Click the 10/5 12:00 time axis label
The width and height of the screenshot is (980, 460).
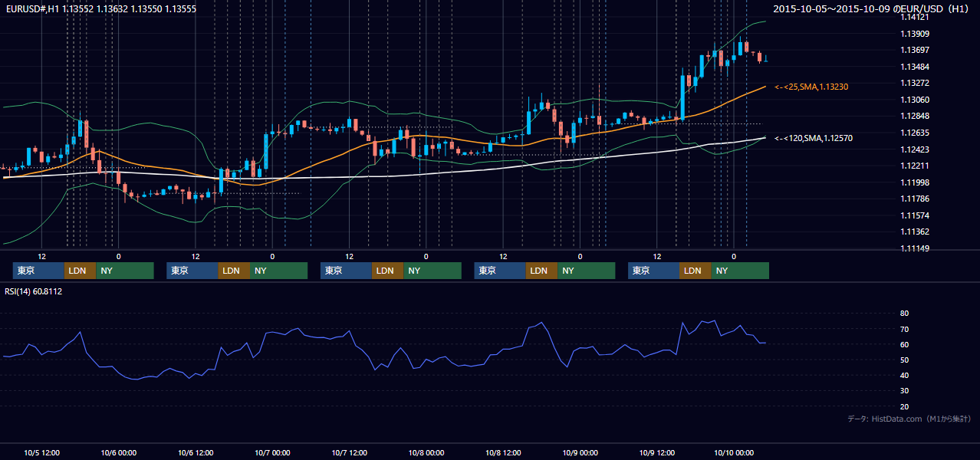(42, 452)
